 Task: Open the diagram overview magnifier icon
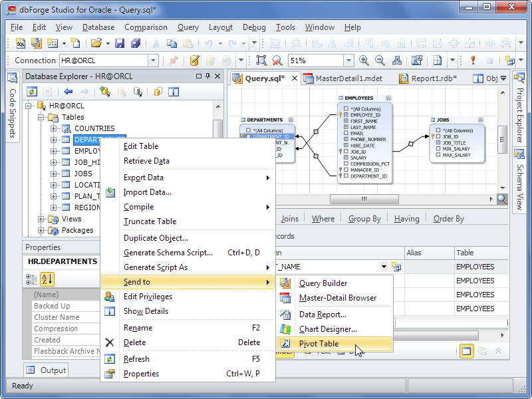502,199
